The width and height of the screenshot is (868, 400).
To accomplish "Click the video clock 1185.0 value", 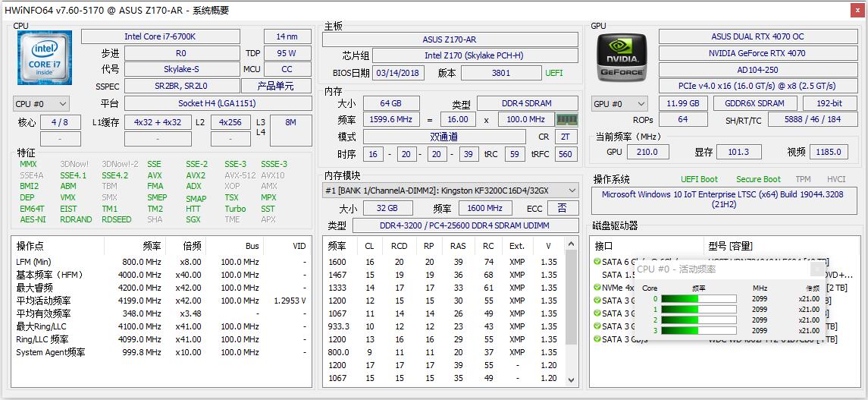I will [x=829, y=152].
